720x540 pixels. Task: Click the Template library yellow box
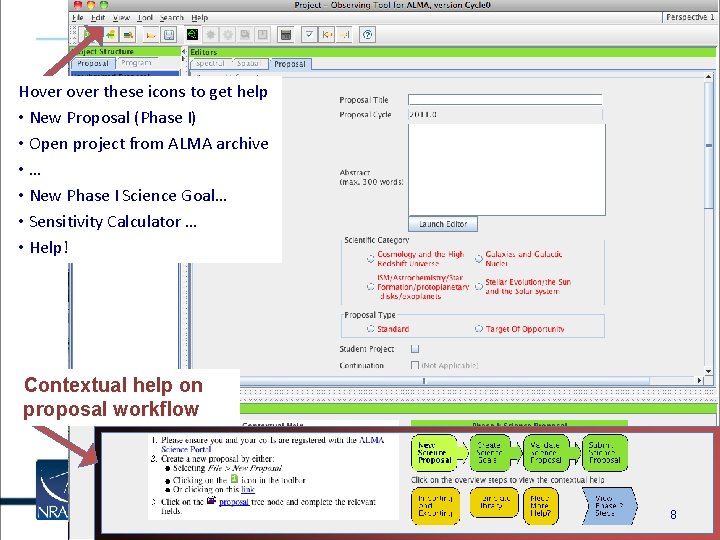[494, 502]
